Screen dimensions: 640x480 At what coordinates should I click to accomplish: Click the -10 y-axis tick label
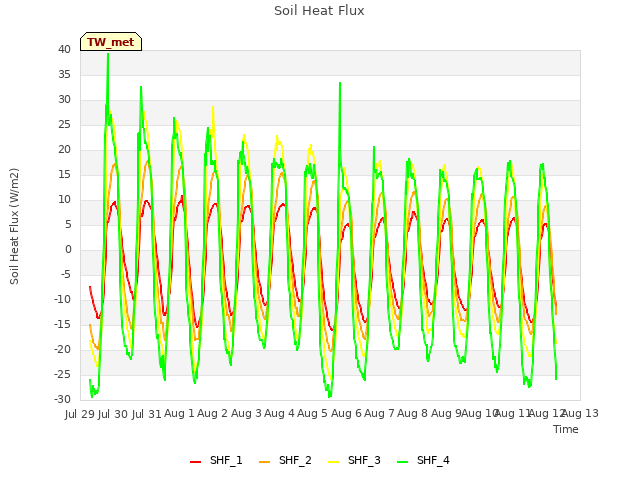click(63, 300)
